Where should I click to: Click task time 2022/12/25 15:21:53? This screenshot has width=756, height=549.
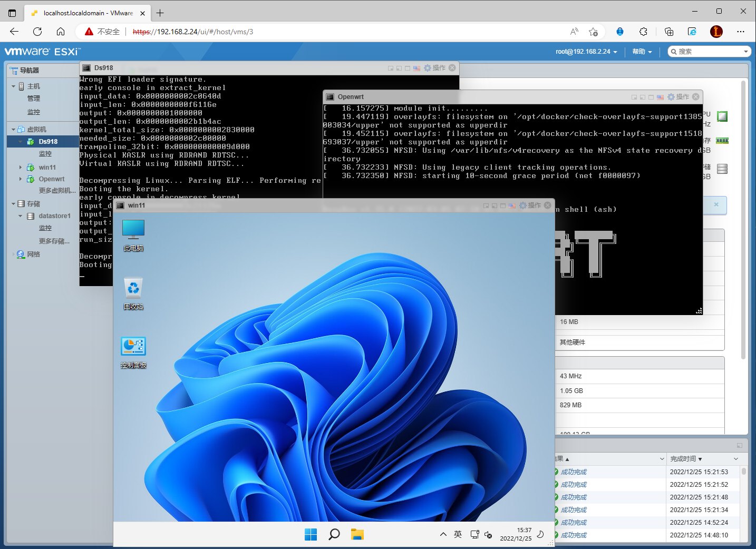699,472
